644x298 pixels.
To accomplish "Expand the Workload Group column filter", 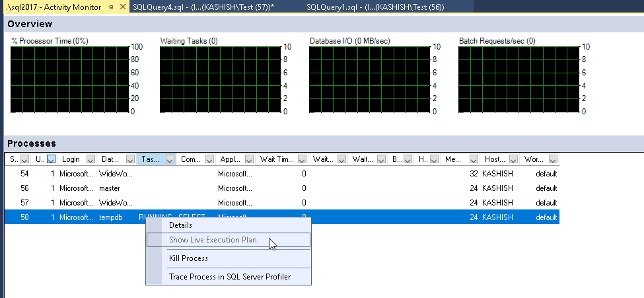I will 553,159.
